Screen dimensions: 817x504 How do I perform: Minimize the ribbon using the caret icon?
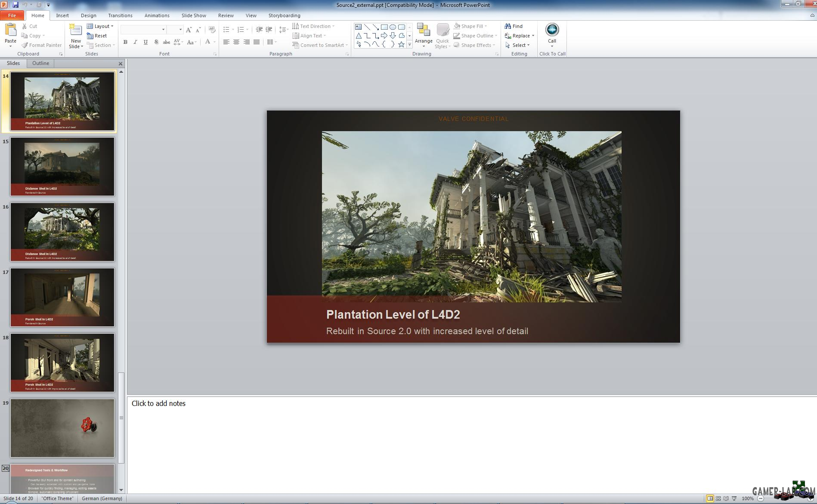pyautogui.click(x=812, y=15)
